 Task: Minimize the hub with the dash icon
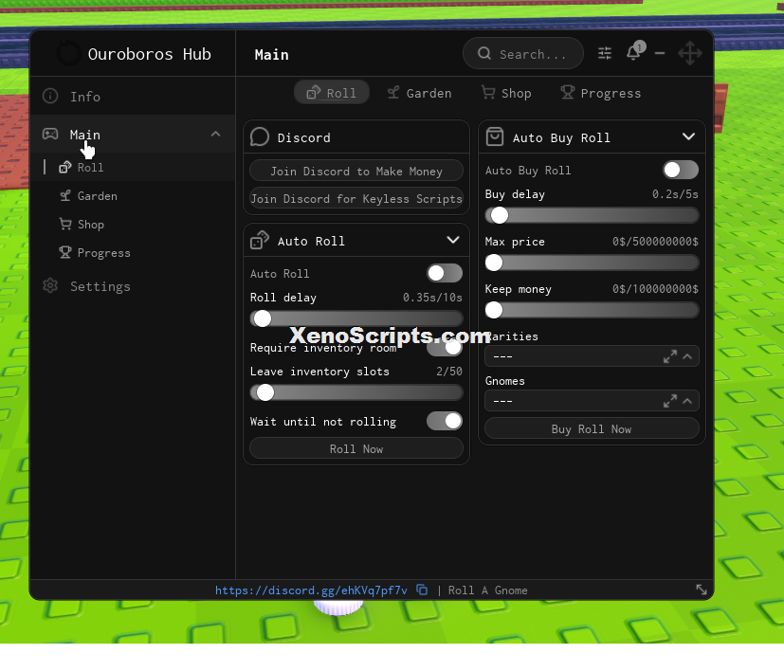point(660,53)
